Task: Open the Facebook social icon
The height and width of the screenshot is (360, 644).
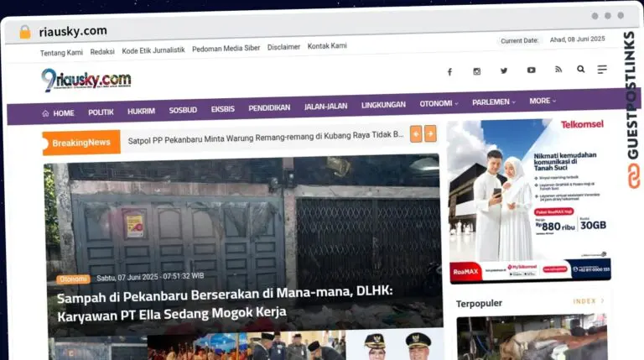Action: tap(449, 71)
